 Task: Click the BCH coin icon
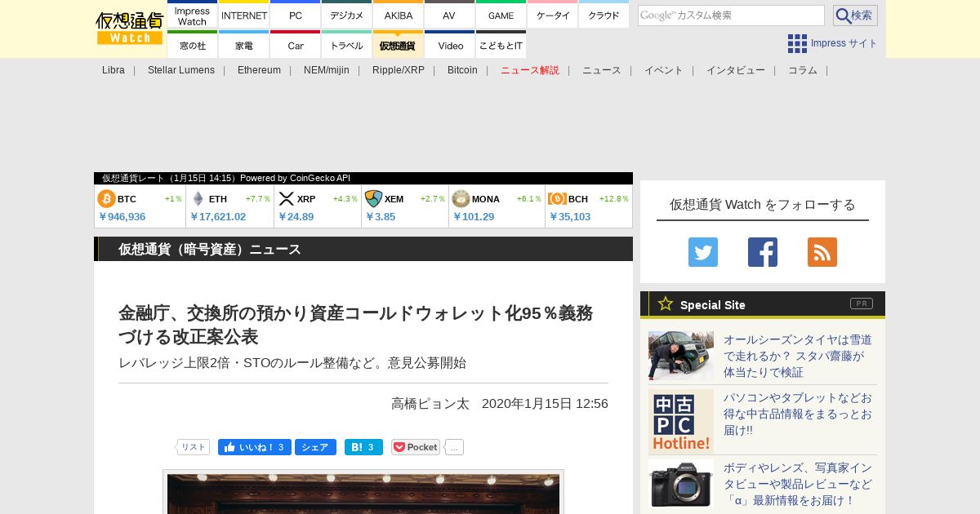[558, 199]
